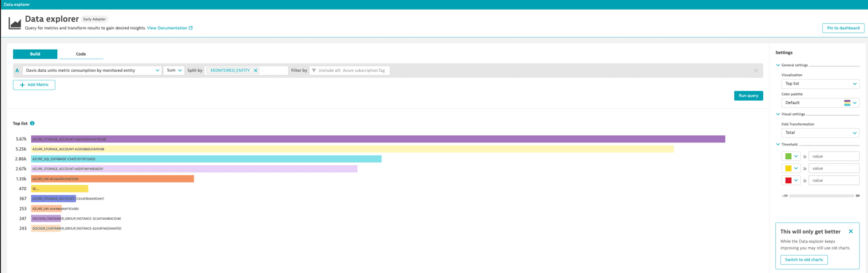Open the Visualization dropdown showing Top list
Viewport: 868px width, 273px height.
820,84
